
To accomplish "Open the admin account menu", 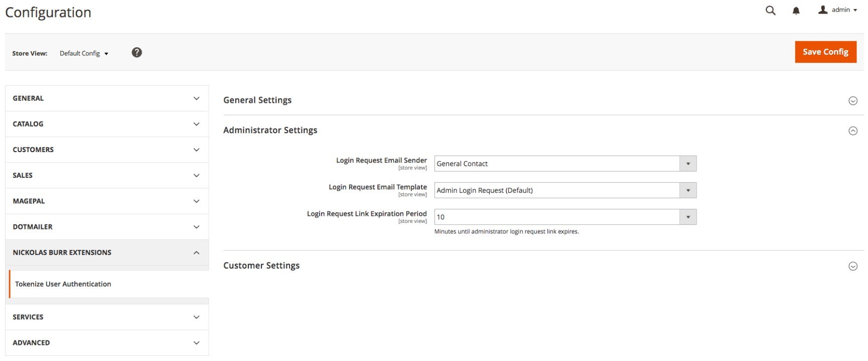I will 838,10.
